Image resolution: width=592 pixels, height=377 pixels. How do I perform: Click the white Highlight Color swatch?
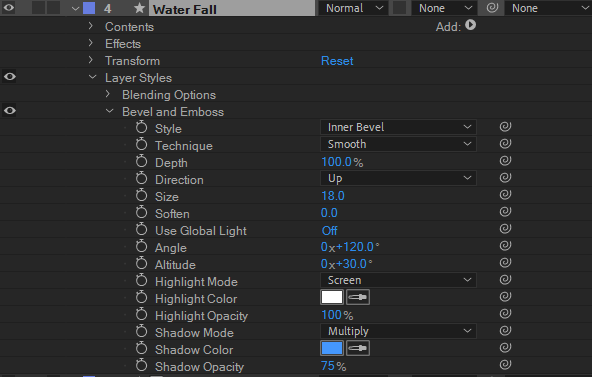[332, 297]
